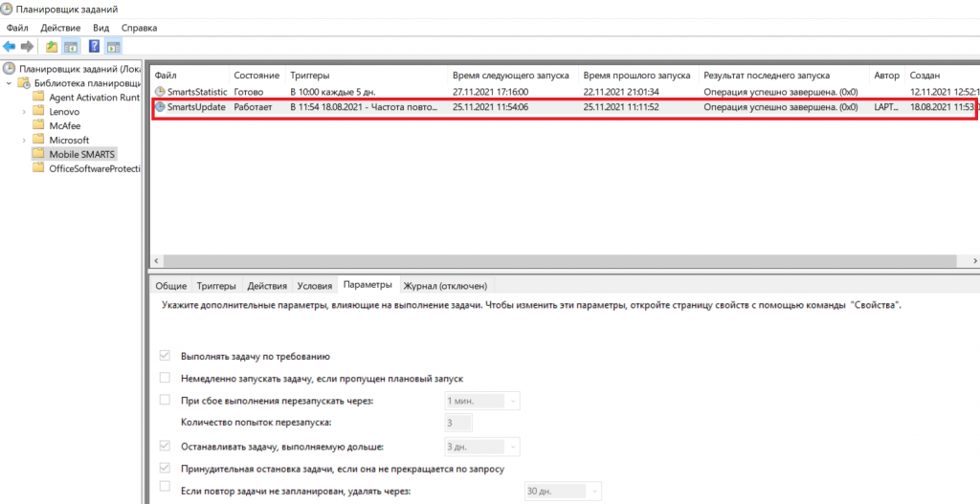
Task: Open the Действие menu
Action: pos(60,28)
